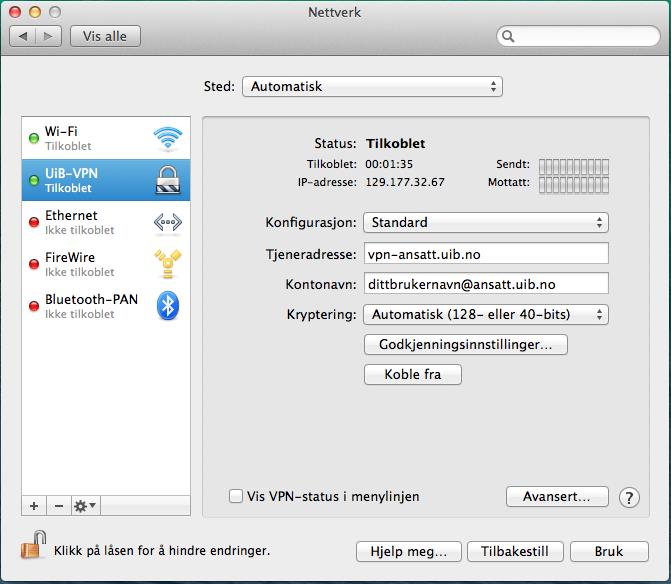The height and width of the screenshot is (584, 671).
Task: Click the Bluetooth-PAN icon
Action: tap(167, 306)
